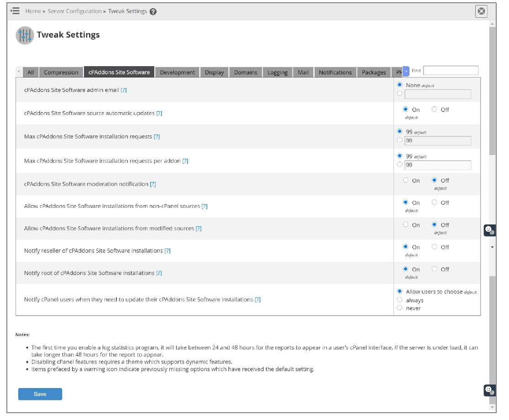Open help for modified sources setting
Screen dimensions: 509x420
[x=199, y=228]
